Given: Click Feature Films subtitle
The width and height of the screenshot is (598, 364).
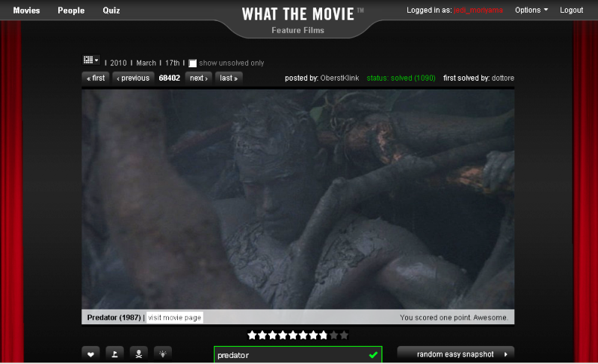Looking at the screenshot, I should click(298, 30).
